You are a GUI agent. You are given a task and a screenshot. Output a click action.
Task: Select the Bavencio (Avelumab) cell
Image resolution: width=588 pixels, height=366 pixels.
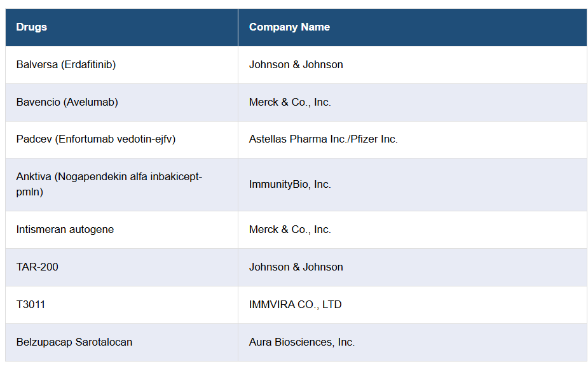click(67, 102)
